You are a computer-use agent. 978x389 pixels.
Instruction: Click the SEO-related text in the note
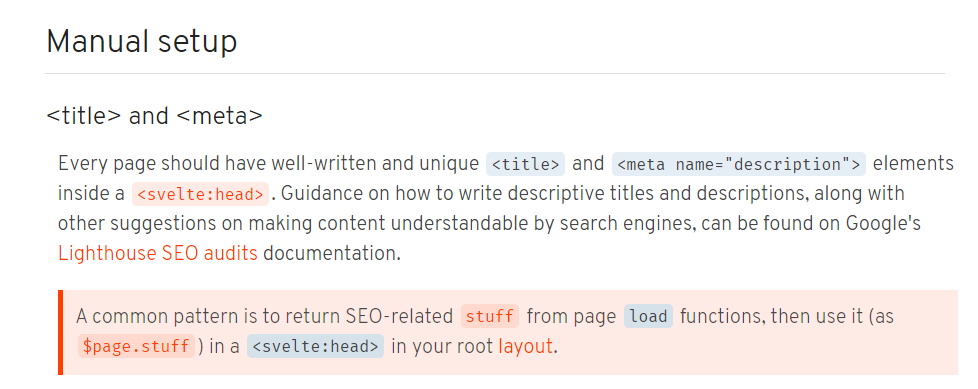point(399,316)
